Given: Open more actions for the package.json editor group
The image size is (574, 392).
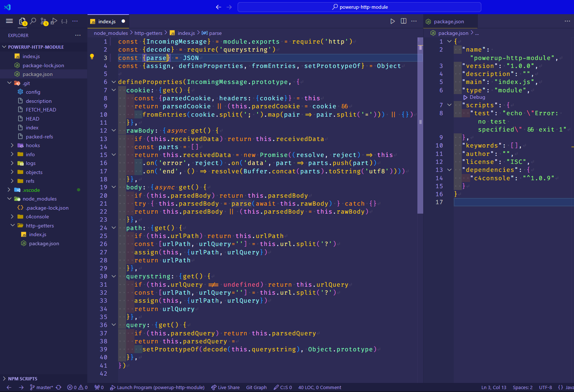Looking at the screenshot, I should tap(567, 21).
